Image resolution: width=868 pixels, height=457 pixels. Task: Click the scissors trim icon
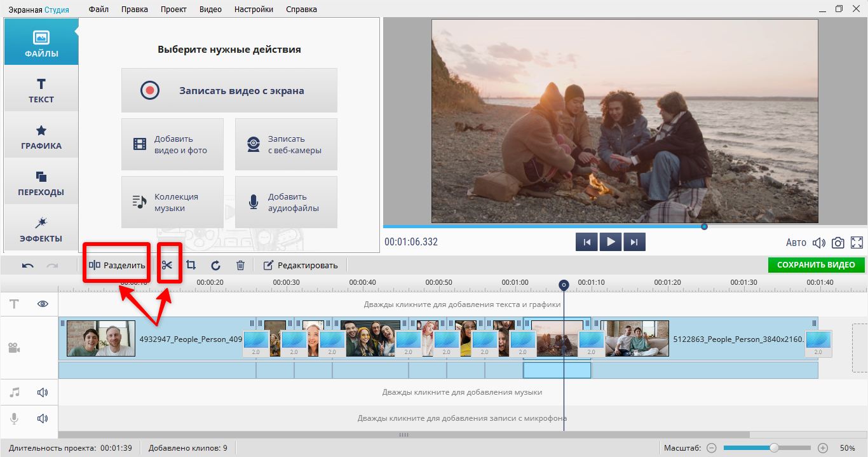[167, 265]
